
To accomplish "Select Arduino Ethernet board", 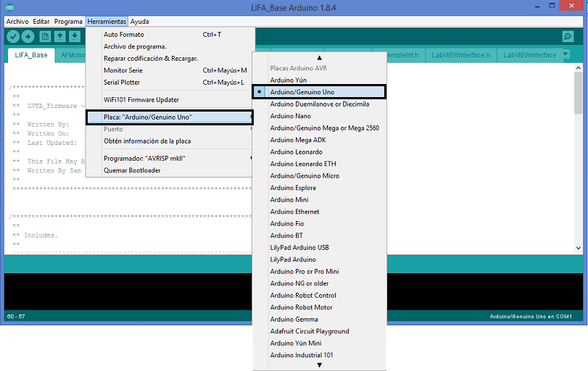I will point(320,212).
